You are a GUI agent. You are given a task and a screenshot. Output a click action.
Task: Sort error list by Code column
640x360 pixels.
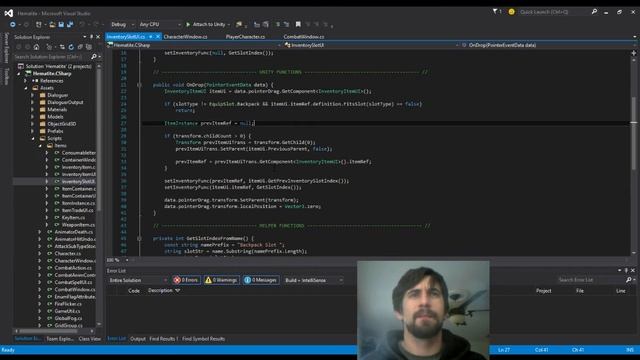tap(134, 291)
